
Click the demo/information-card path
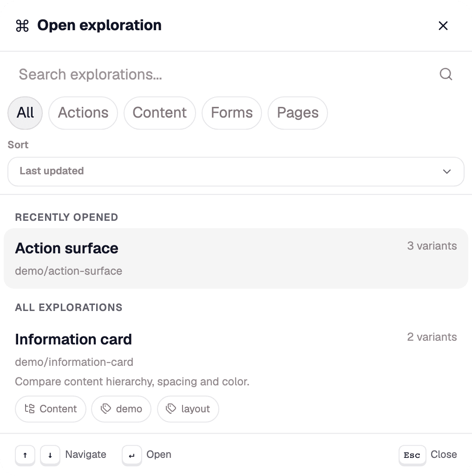(74, 362)
